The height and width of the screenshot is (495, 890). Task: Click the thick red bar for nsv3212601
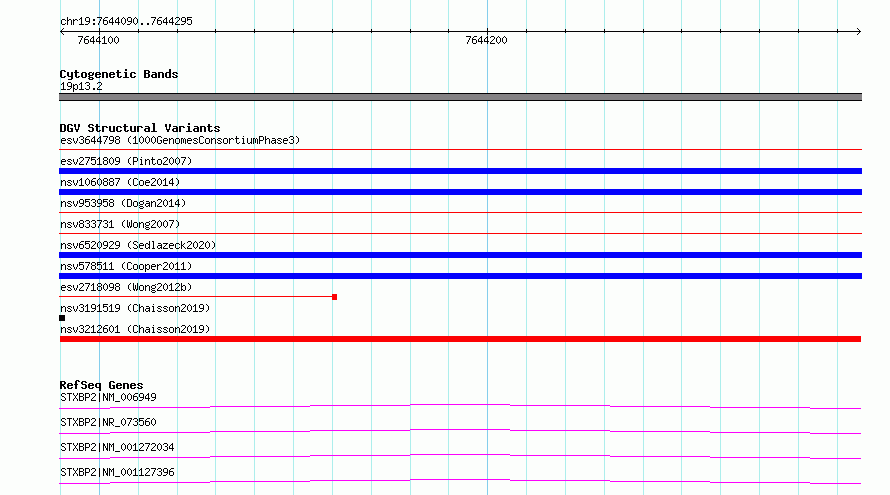[460, 339]
